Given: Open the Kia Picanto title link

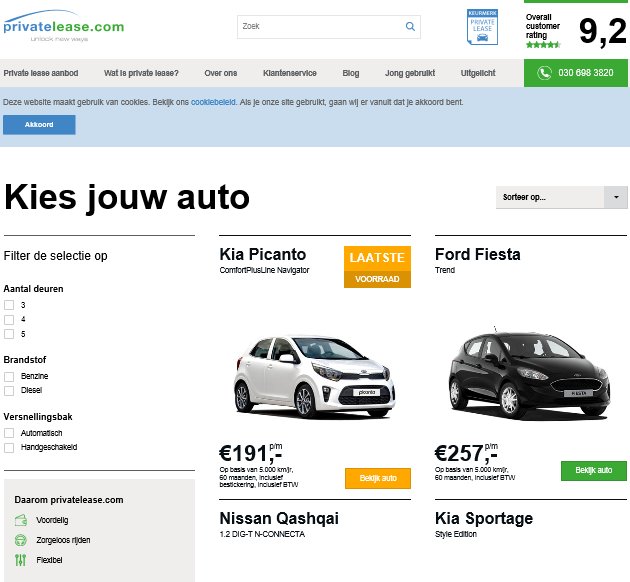Looking at the screenshot, I should (x=263, y=255).
